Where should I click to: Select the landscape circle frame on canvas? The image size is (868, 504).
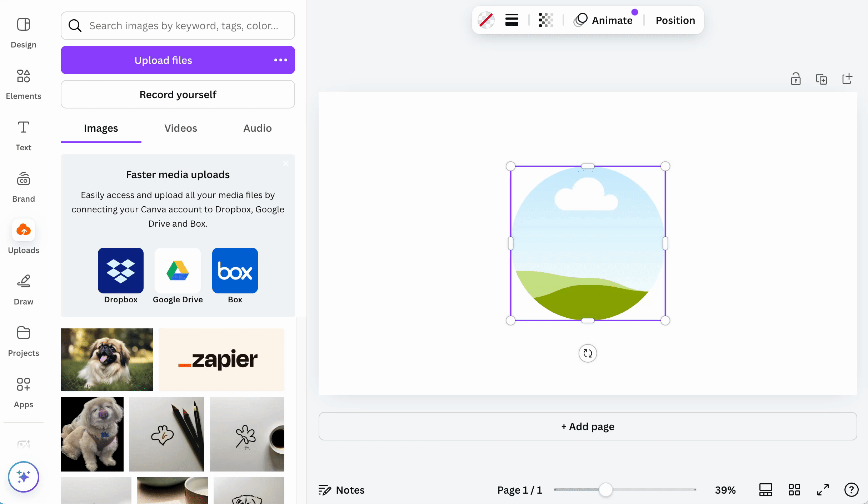click(588, 243)
